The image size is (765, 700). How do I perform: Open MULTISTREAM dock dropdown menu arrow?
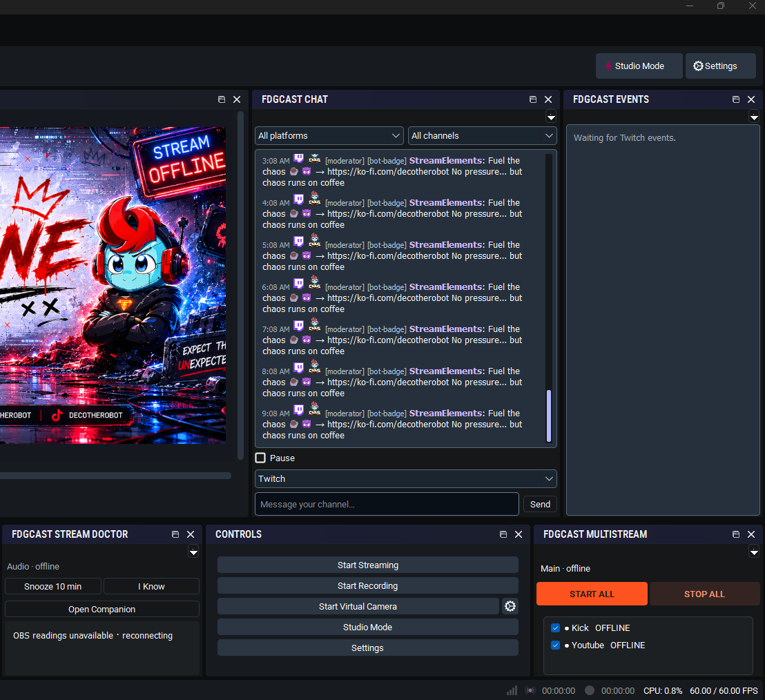click(x=754, y=552)
